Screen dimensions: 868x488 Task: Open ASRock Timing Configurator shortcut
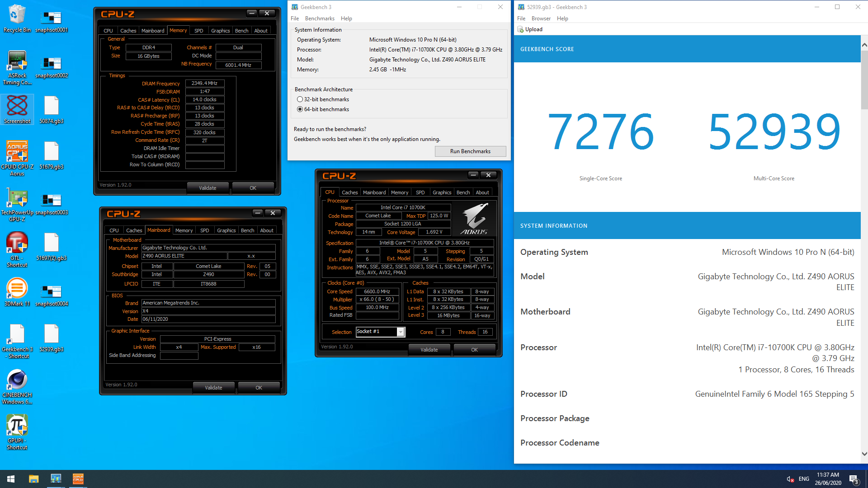17,67
